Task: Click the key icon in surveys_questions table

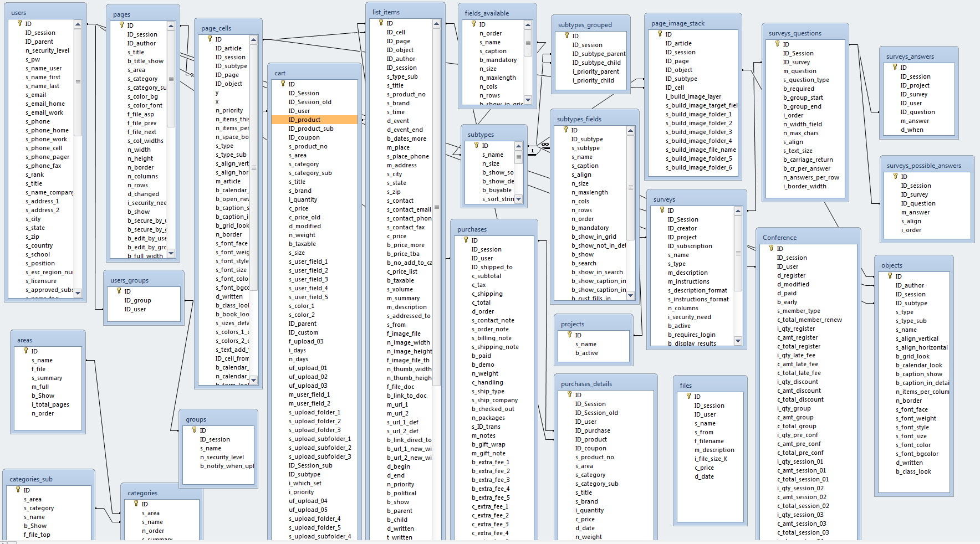Action: point(777,44)
